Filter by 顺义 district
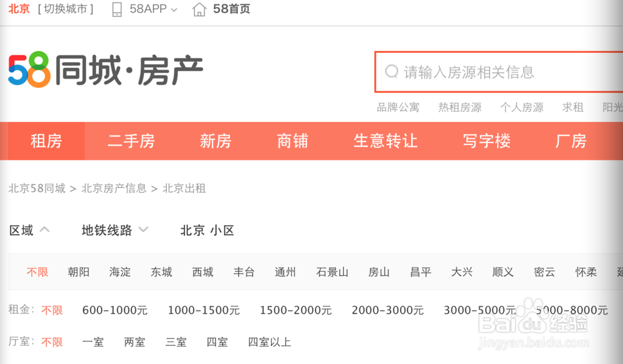 pyautogui.click(x=503, y=272)
